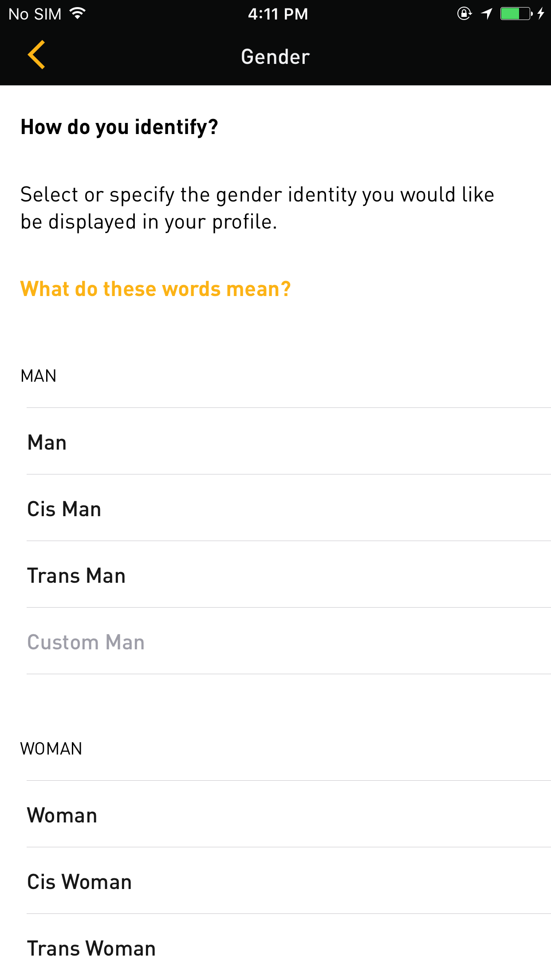Screen dimensions: 551x980
Task: Click the rotation lock status icon
Action: pos(464,14)
